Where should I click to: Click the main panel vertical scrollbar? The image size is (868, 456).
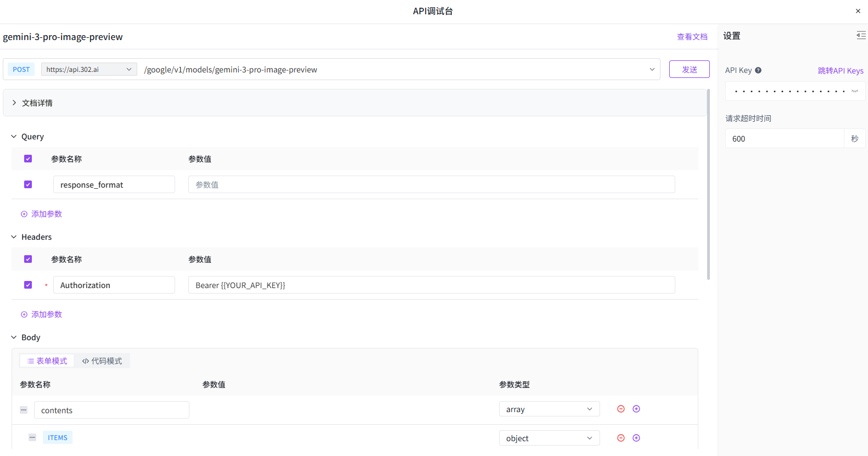(708, 184)
